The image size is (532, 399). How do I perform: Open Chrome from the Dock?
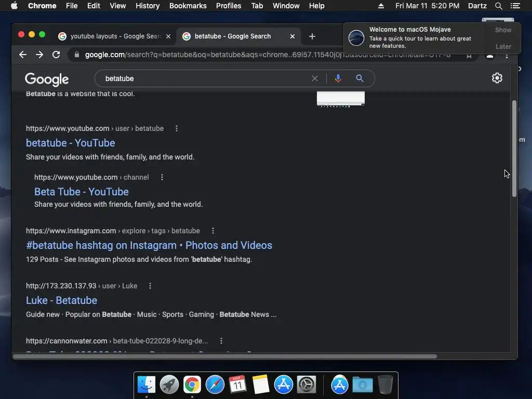[192, 385]
